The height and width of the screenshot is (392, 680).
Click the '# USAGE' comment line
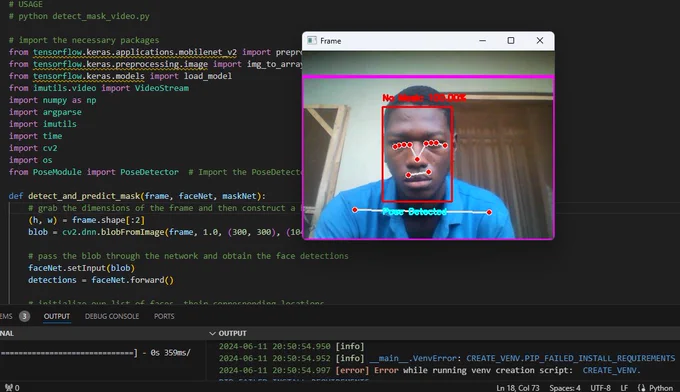pyautogui.click(x=26, y=4)
